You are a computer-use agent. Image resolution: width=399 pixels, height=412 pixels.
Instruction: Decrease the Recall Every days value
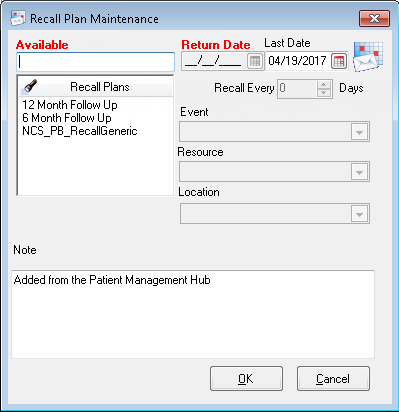coord(323,93)
